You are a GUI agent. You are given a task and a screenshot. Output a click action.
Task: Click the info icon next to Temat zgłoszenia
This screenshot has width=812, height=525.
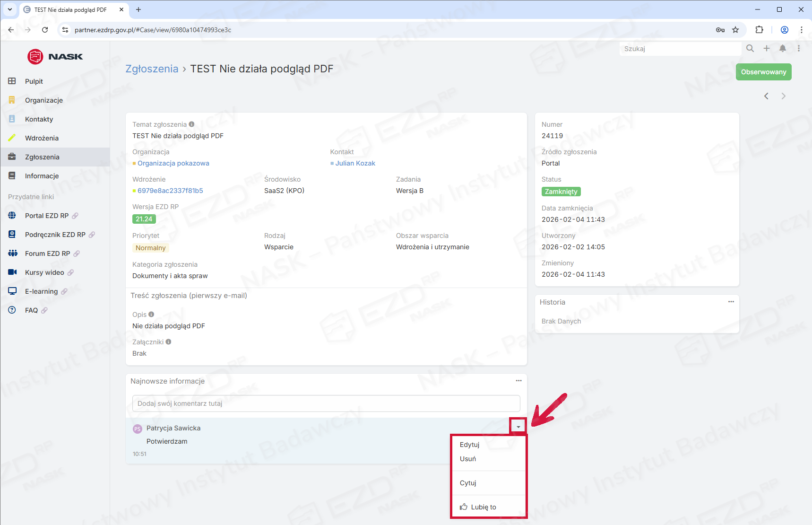point(191,124)
